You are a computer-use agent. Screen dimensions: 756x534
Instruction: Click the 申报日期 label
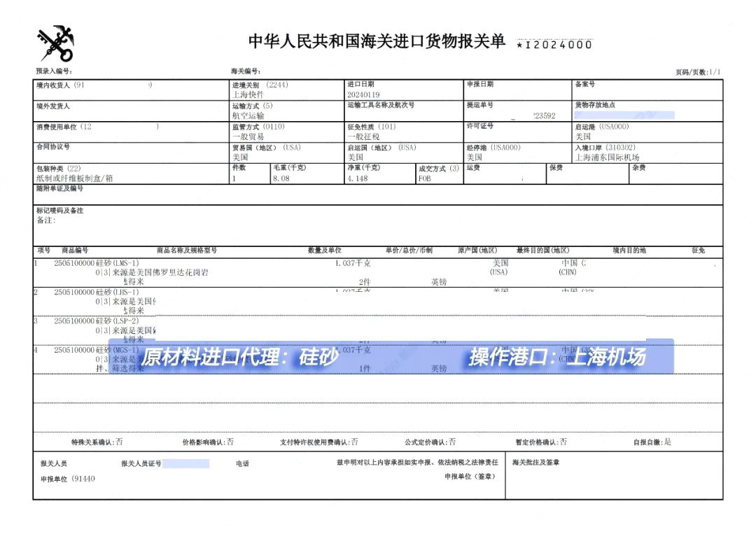[479, 84]
